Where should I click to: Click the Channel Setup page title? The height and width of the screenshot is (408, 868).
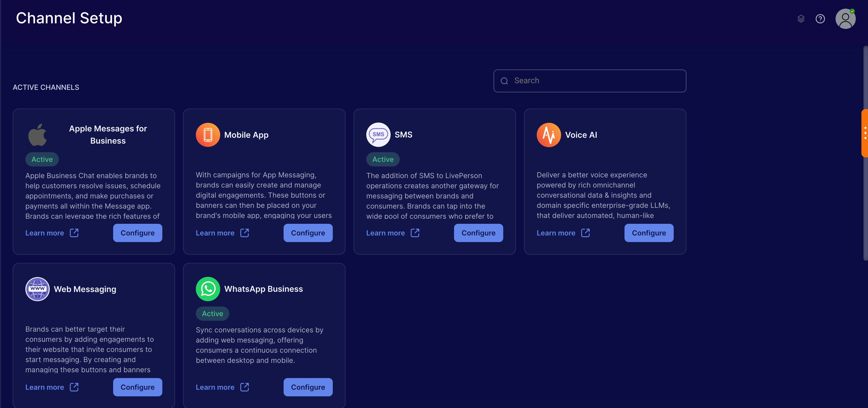pyautogui.click(x=69, y=18)
